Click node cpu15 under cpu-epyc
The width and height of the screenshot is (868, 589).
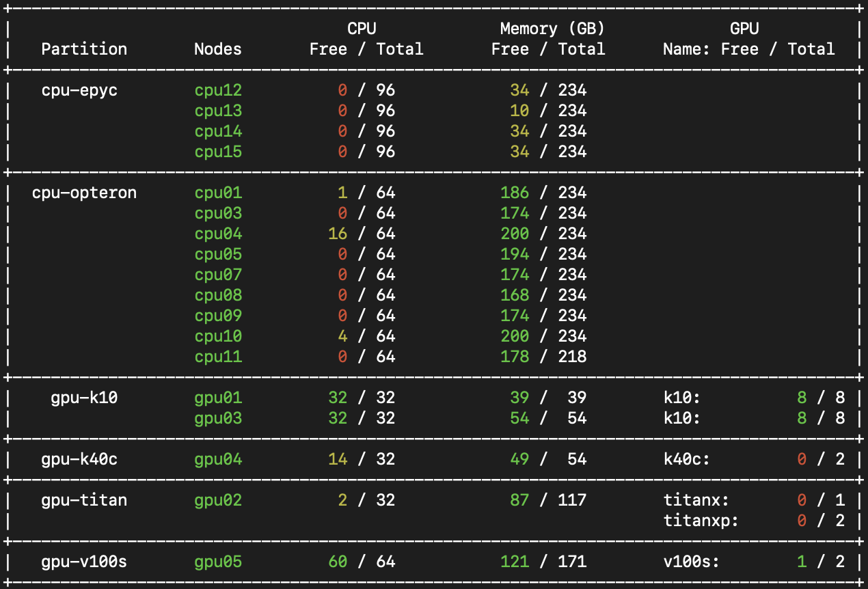pos(217,152)
